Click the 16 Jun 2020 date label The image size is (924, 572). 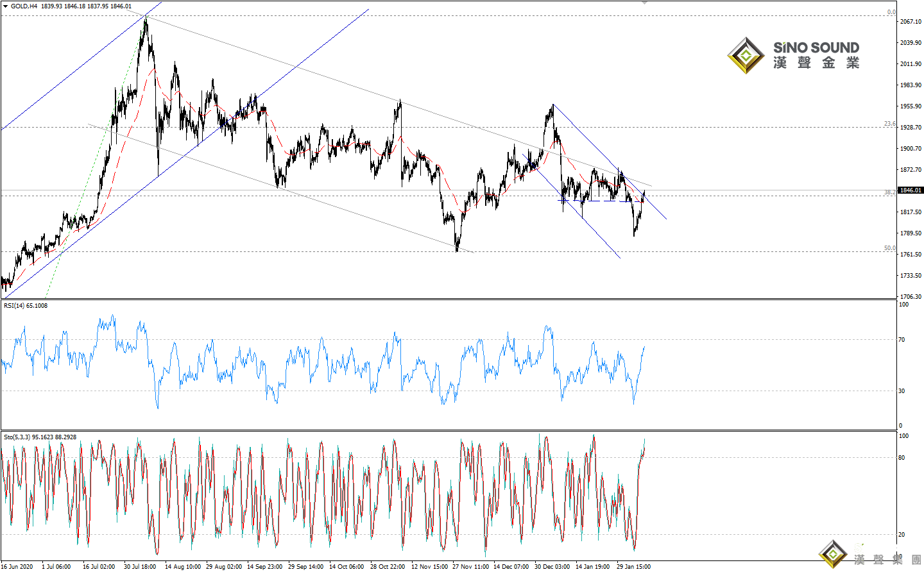[x=17, y=567]
